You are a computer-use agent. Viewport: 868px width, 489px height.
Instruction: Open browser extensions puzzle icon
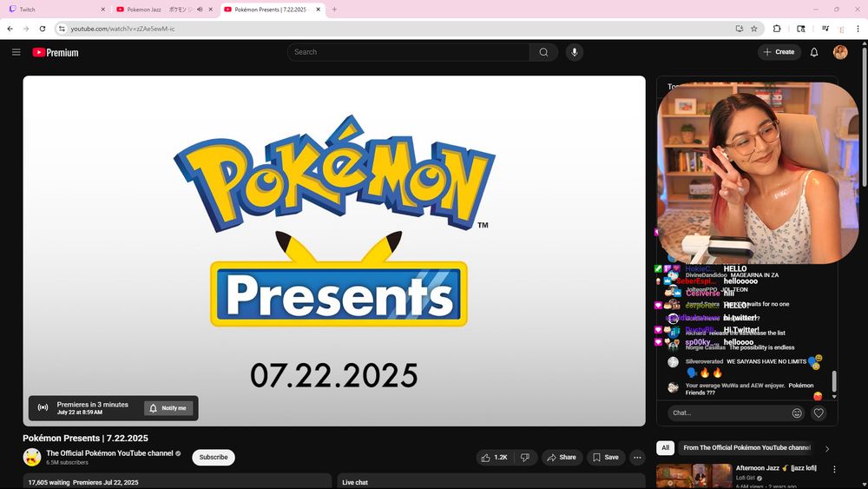777,29
